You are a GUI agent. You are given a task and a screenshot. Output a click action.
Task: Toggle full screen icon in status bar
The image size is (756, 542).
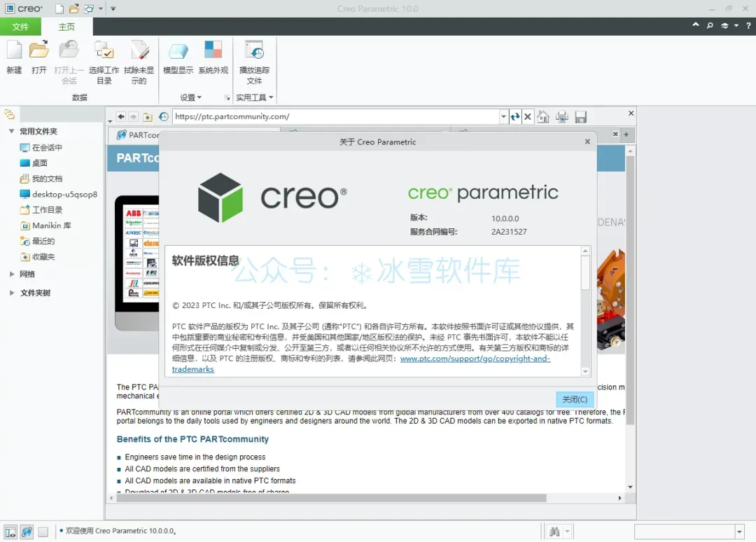[43, 532]
